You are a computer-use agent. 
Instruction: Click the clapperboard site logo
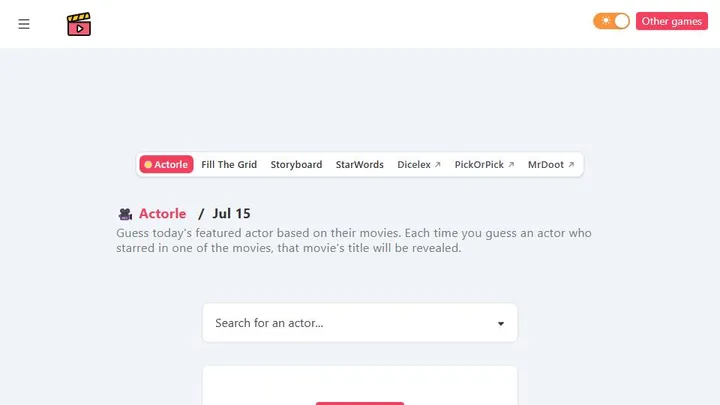[x=79, y=24]
